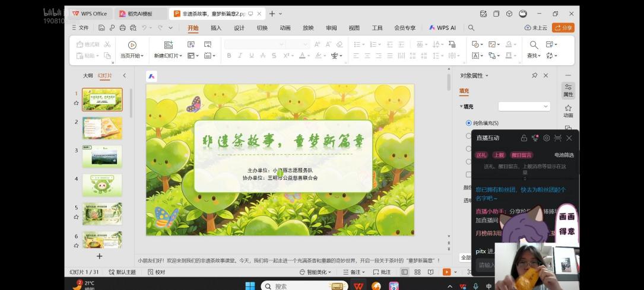Switch to normal view in status bar
Image resolution: width=644 pixels, height=290 pixels.
coord(405,272)
